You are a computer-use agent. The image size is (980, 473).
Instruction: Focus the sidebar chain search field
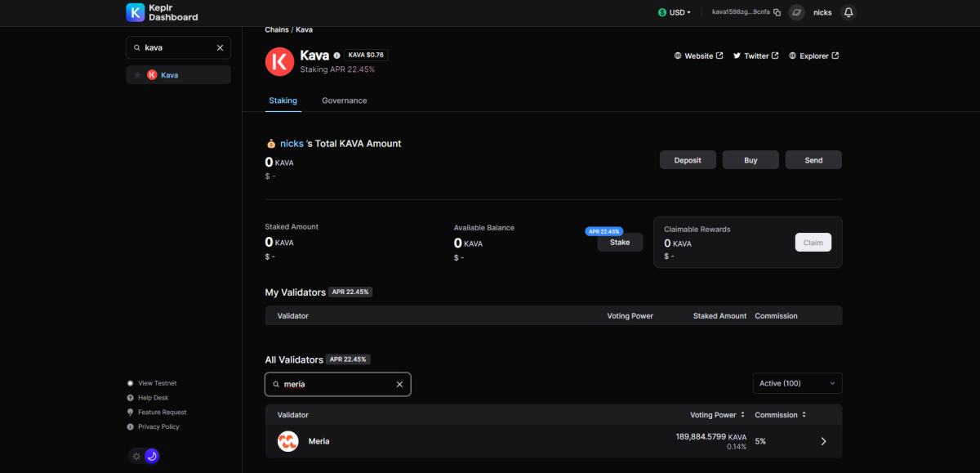point(178,47)
